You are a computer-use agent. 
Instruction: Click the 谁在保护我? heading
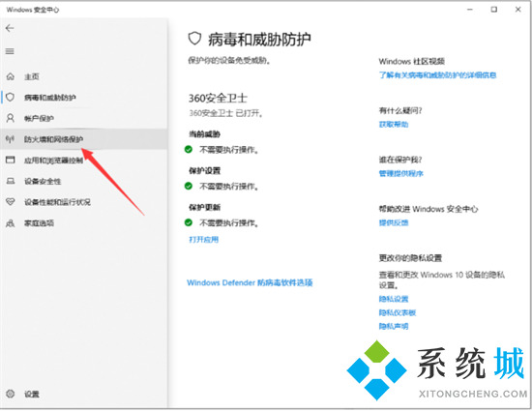(400, 160)
